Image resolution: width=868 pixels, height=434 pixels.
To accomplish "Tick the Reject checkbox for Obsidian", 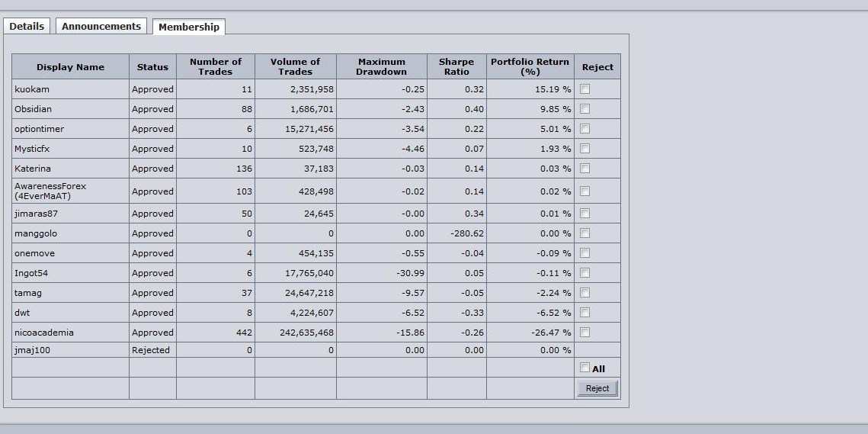I will [585, 108].
